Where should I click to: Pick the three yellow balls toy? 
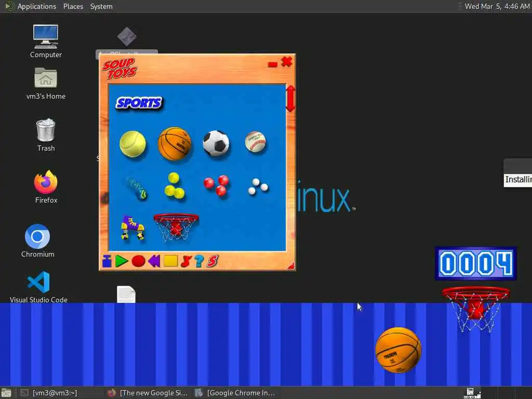point(175,185)
